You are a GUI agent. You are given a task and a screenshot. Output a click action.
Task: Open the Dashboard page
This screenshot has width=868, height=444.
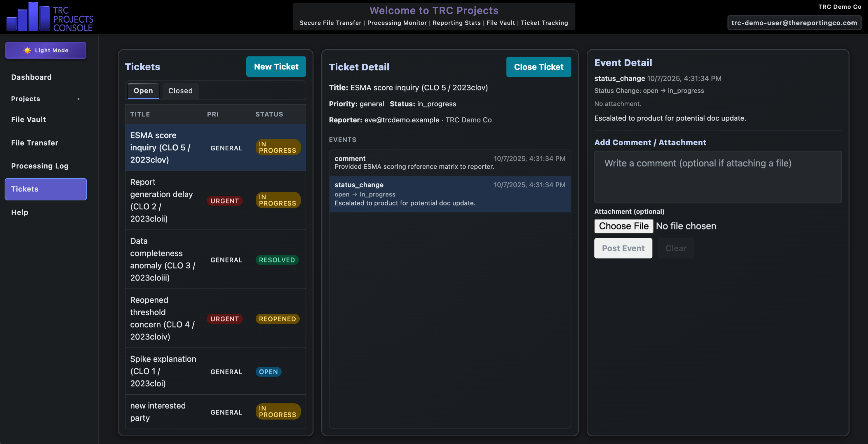(31, 77)
